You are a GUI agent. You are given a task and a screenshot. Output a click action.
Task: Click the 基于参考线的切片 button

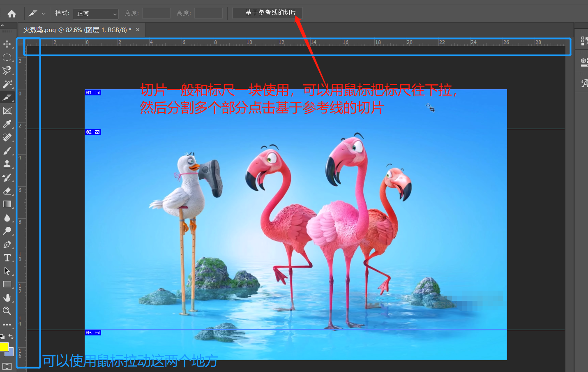pyautogui.click(x=267, y=13)
